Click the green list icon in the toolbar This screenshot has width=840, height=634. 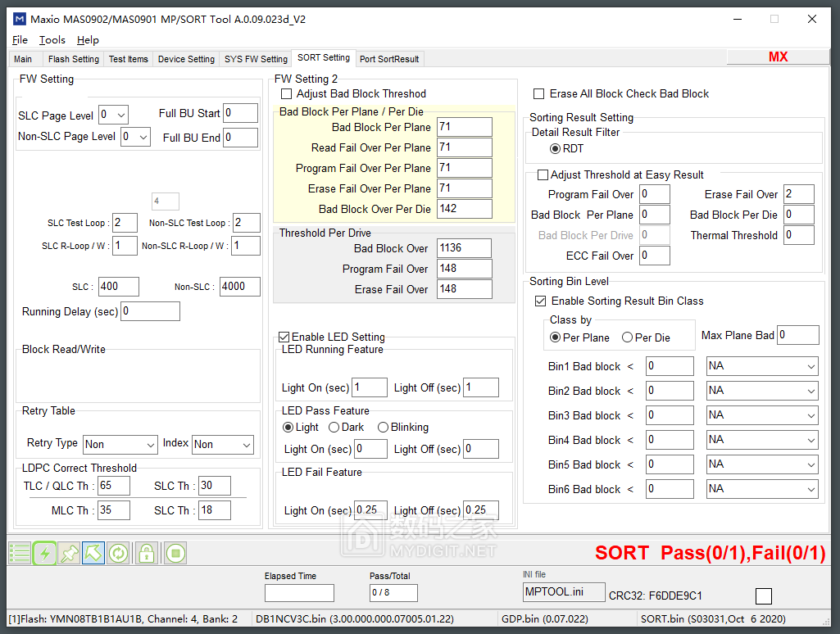pyautogui.click(x=20, y=553)
